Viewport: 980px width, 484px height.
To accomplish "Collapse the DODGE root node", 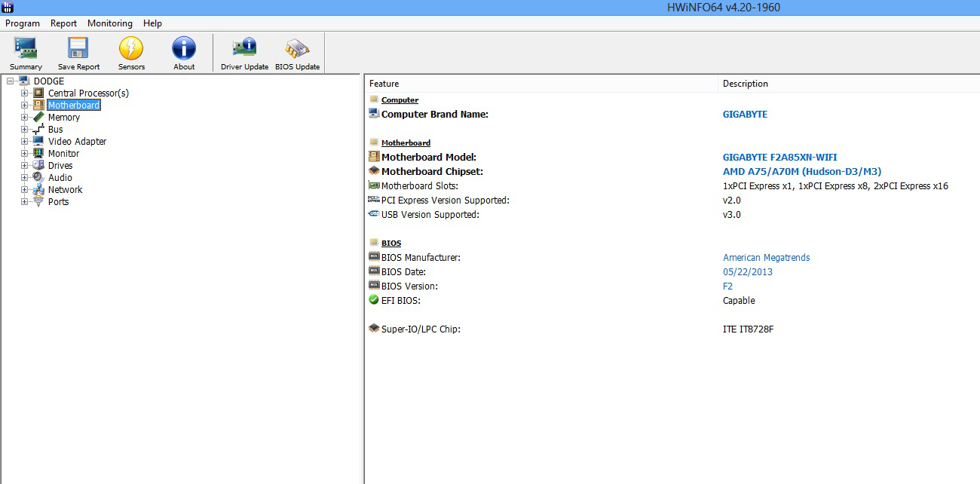I will pos(10,81).
